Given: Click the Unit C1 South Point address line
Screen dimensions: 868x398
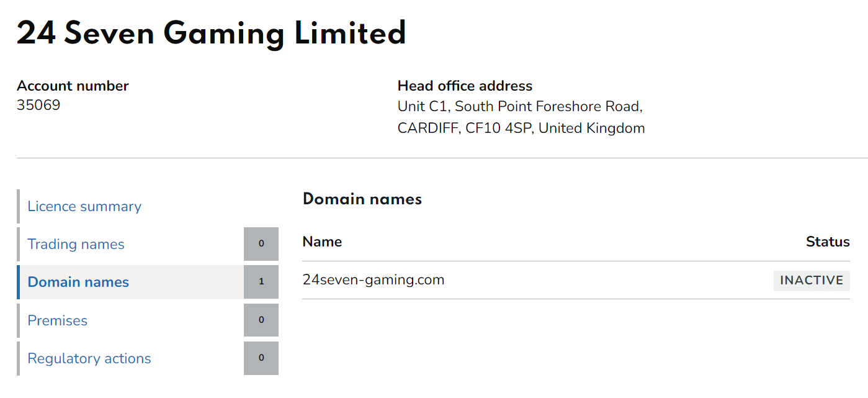Looking at the screenshot, I should point(520,107).
